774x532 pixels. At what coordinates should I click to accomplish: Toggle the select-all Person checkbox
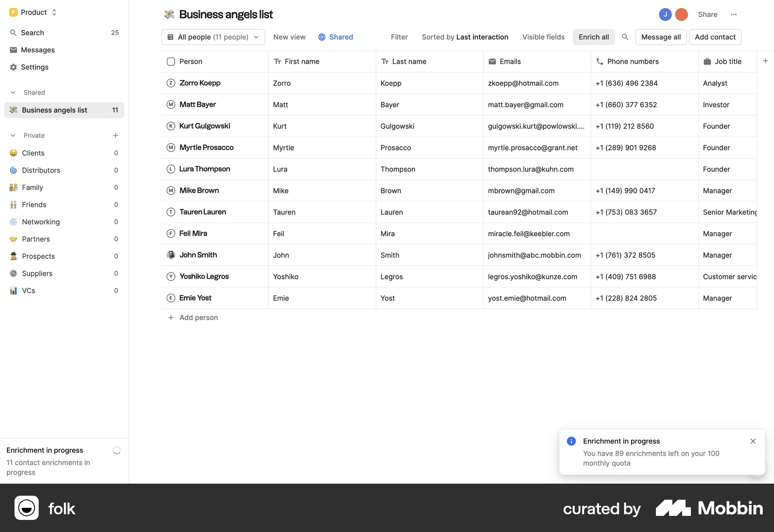(171, 62)
